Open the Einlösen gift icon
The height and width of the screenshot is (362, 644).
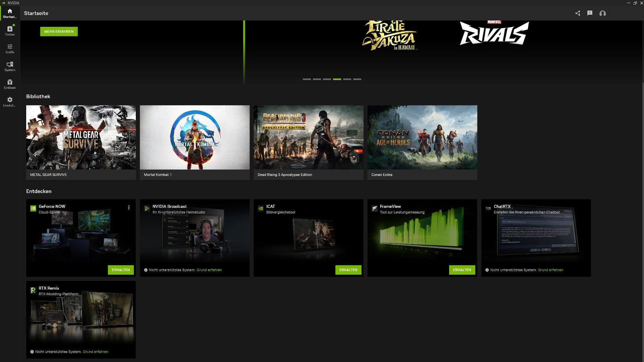(x=10, y=84)
